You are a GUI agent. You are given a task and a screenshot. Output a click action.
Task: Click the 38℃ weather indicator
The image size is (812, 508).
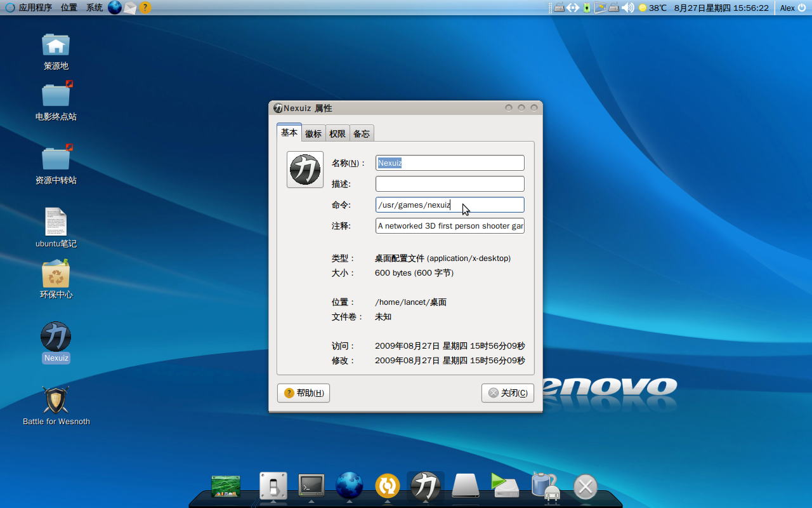point(653,8)
